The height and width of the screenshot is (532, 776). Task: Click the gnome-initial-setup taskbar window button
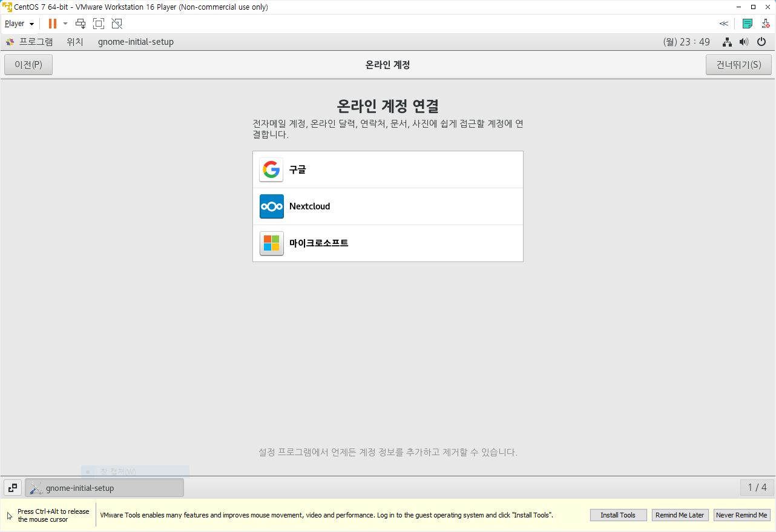[x=104, y=488]
